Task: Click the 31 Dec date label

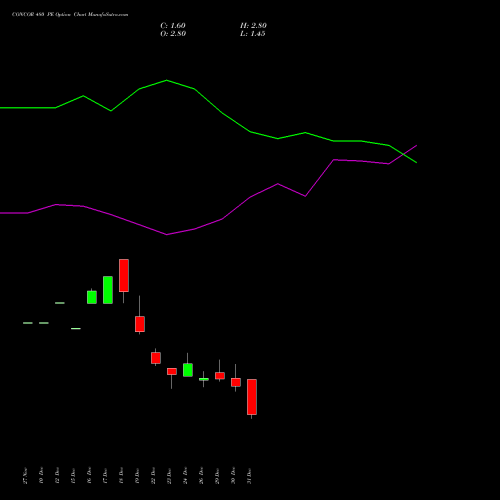Action: [x=249, y=476]
